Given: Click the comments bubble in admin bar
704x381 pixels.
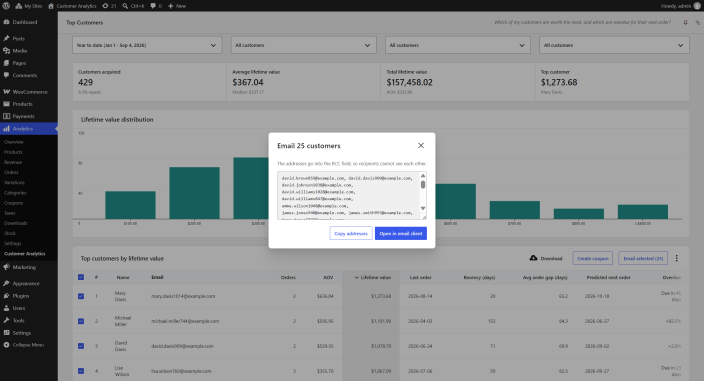Looking at the screenshot, I should point(156,6).
